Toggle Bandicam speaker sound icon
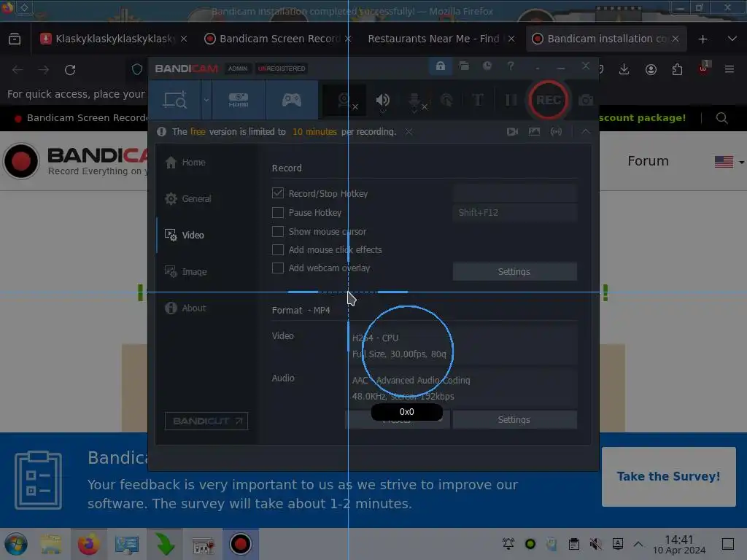The height and width of the screenshot is (560, 747). (x=382, y=100)
